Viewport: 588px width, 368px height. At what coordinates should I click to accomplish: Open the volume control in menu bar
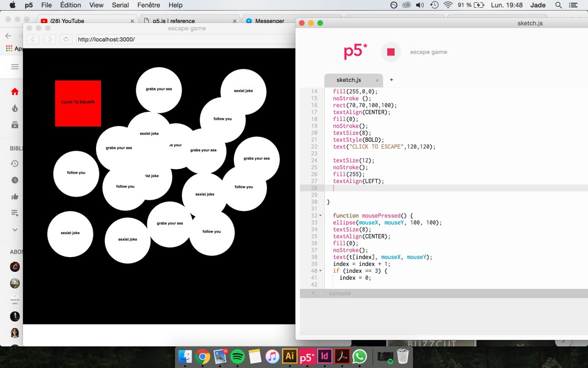pos(420,5)
